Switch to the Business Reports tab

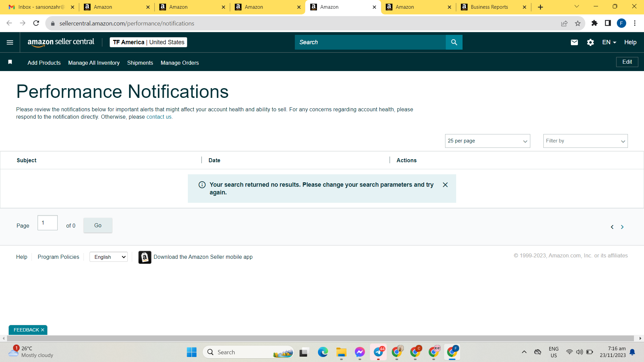(x=493, y=7)
